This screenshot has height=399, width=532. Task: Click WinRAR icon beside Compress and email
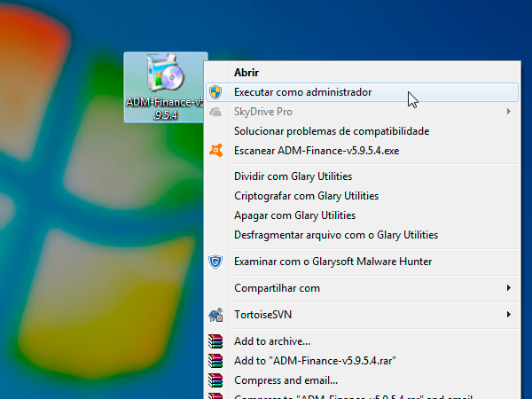(215, 380)
